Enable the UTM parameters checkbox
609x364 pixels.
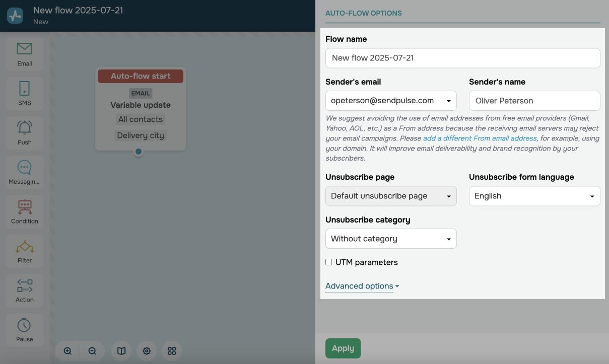[329, 262]
